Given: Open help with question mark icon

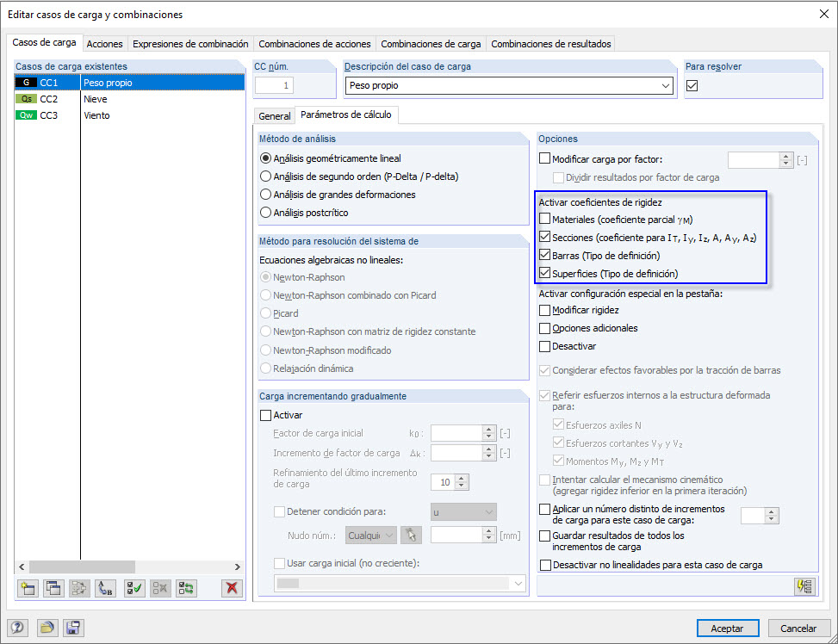Looking at the screenshot, I should pyautogui.click(x=17, y=628).
